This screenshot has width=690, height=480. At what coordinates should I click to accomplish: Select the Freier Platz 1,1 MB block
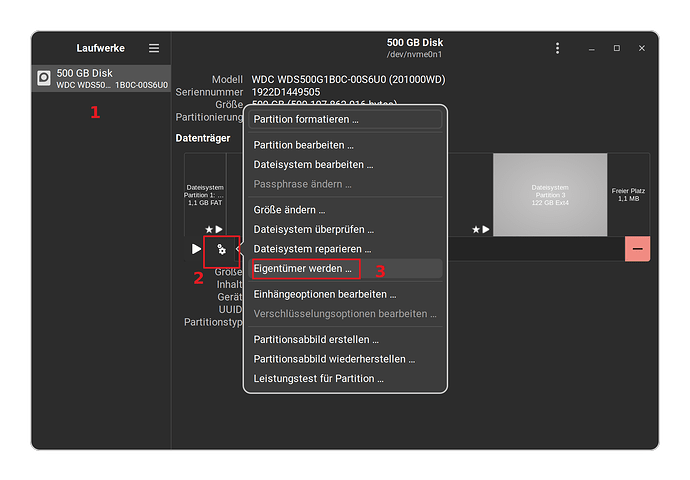(629, 194)
